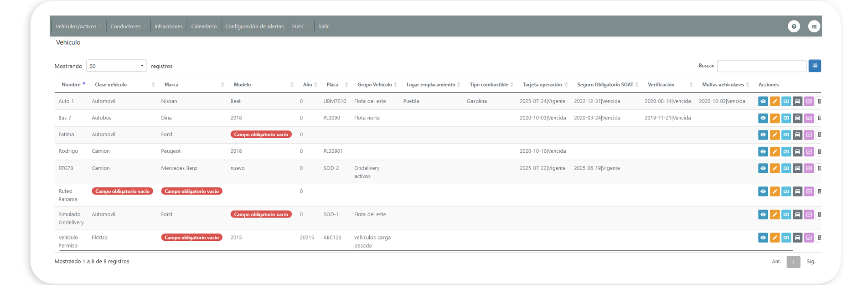Screen dimensions: 868x285
Task: Click Campo obligatorio vacío badge in Fatima row
Action: click(261, 135)
